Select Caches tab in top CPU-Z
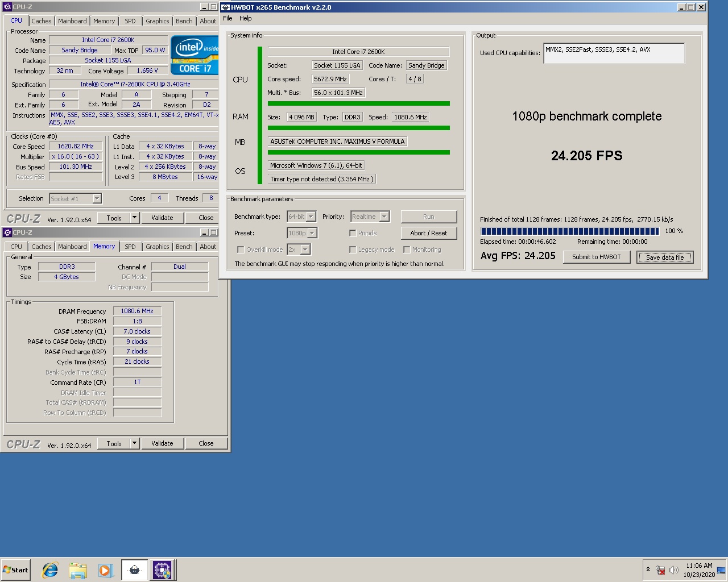The image size is (728, 582). click(42, 21)
